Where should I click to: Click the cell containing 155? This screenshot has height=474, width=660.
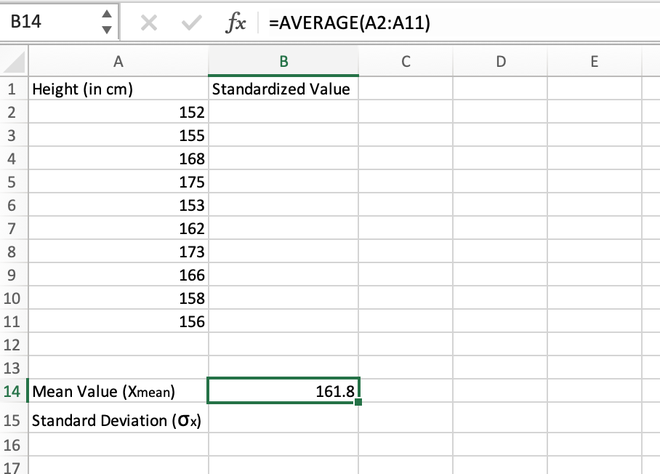point(118,135)
